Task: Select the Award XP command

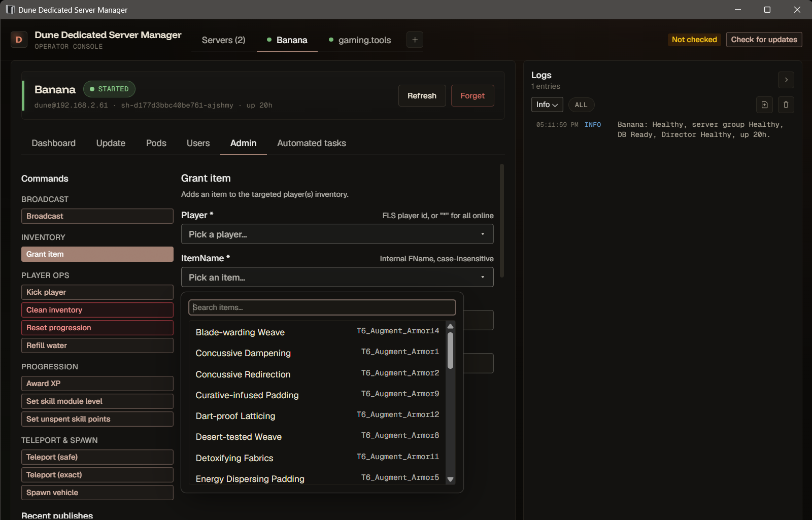Action: click(x=97, y=384)
